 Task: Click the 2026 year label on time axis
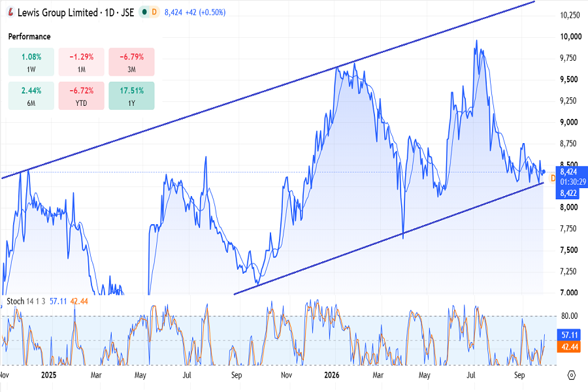pyautogui.click(x=332, y=375)
